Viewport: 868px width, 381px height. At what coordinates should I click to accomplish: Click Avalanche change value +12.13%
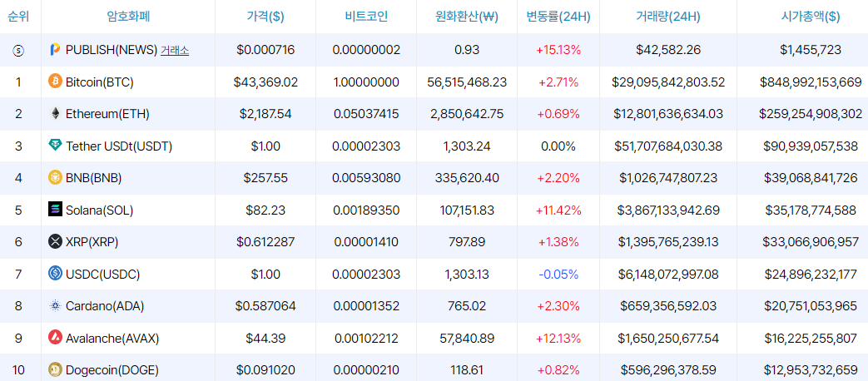pyautogui.click(x=558, y=338)
